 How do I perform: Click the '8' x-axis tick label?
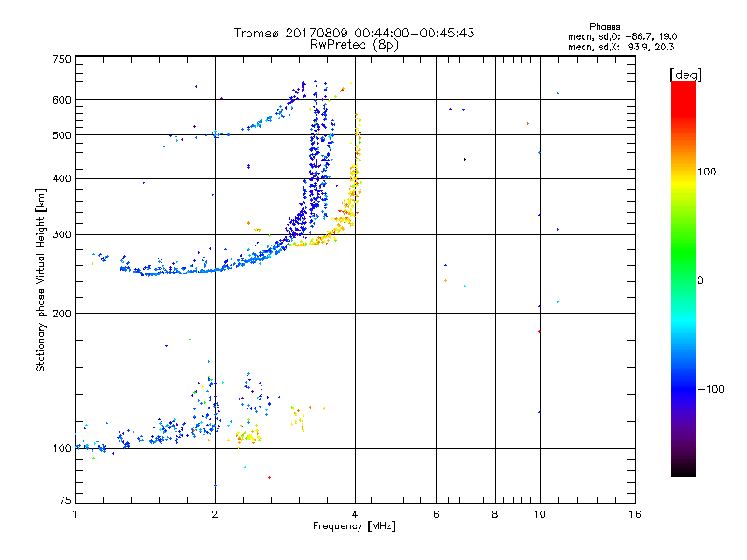coord(495,514)
